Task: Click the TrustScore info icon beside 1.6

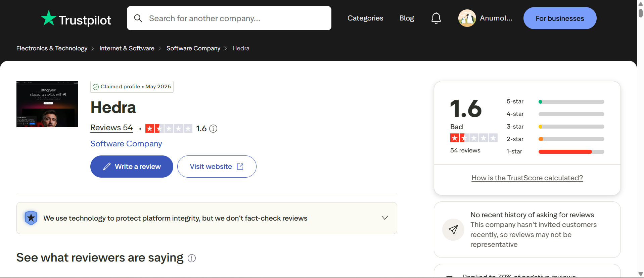Action: 213,129
